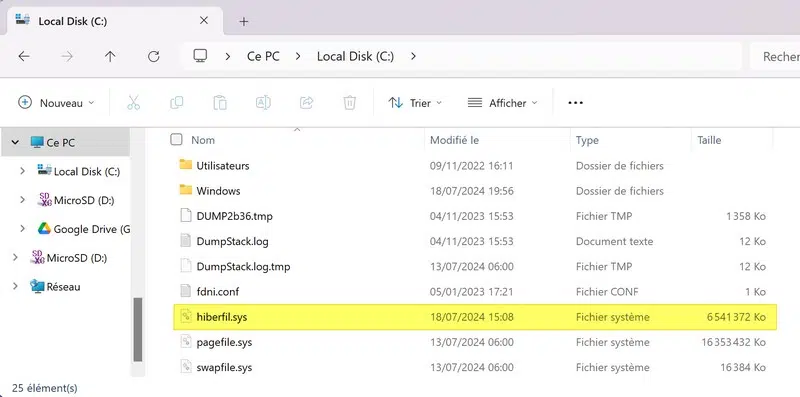Expand the Google Drive tree node
Viewport: 800px width, 397px height.
click(22, 229)
